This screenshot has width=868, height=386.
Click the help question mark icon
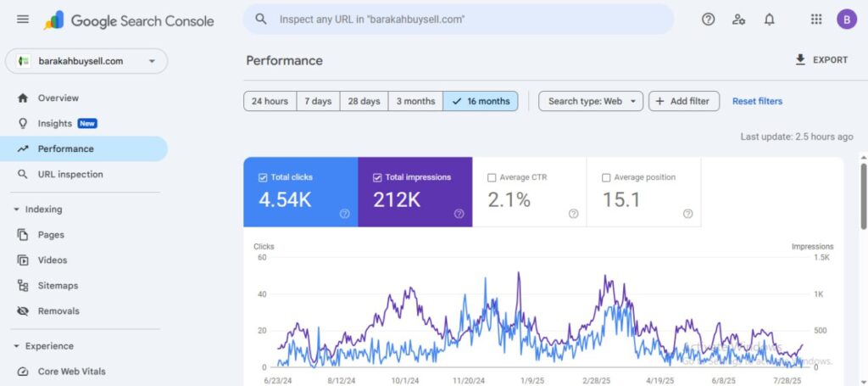[708, 20]
